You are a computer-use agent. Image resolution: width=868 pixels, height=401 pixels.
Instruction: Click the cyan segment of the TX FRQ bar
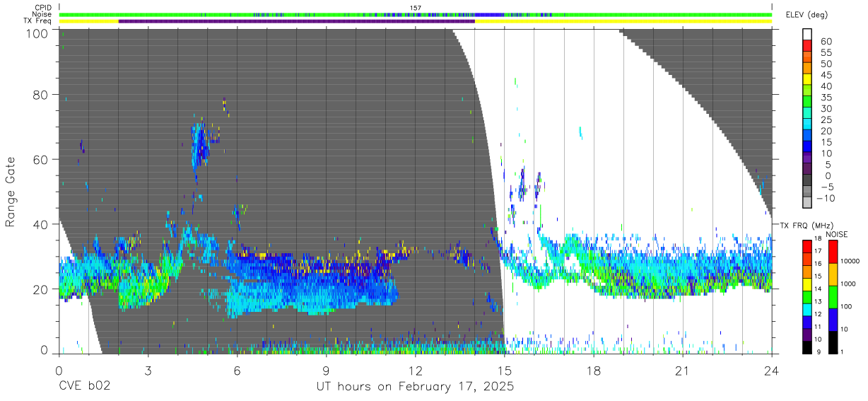(807, 310)
